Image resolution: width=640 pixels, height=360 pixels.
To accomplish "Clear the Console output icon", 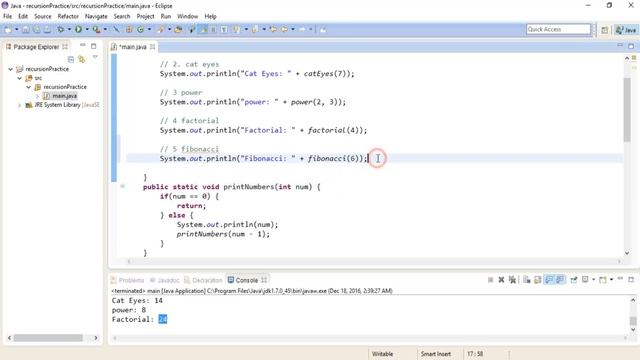I will point(527,280).
